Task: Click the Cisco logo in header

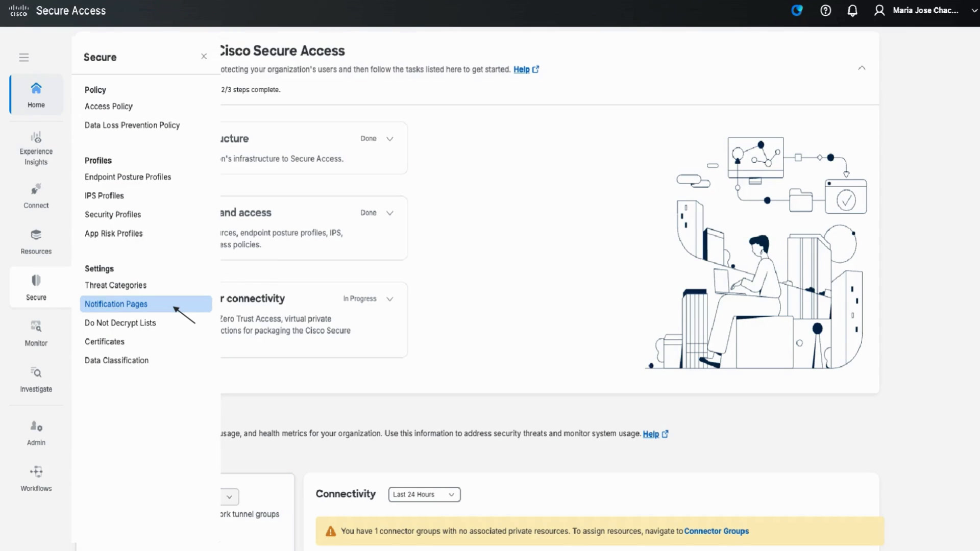Action: pyautogui.click(x=19, y=10)
